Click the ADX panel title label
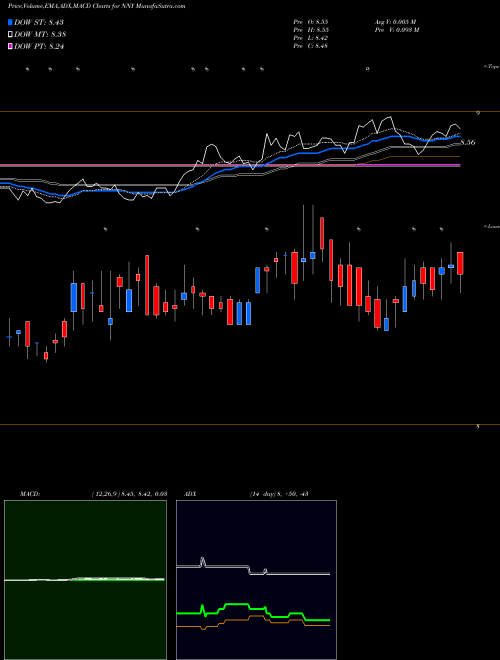Viewport: 500px width, 660px height. click(190, 494)
